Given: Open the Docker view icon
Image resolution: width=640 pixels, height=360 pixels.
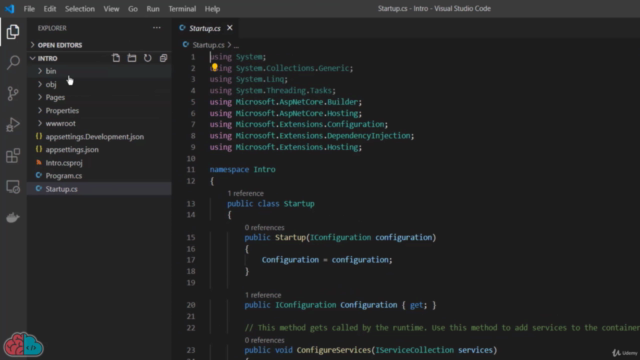Looking at the screenshot, I should pyautogui.click(x=13, y=218).
